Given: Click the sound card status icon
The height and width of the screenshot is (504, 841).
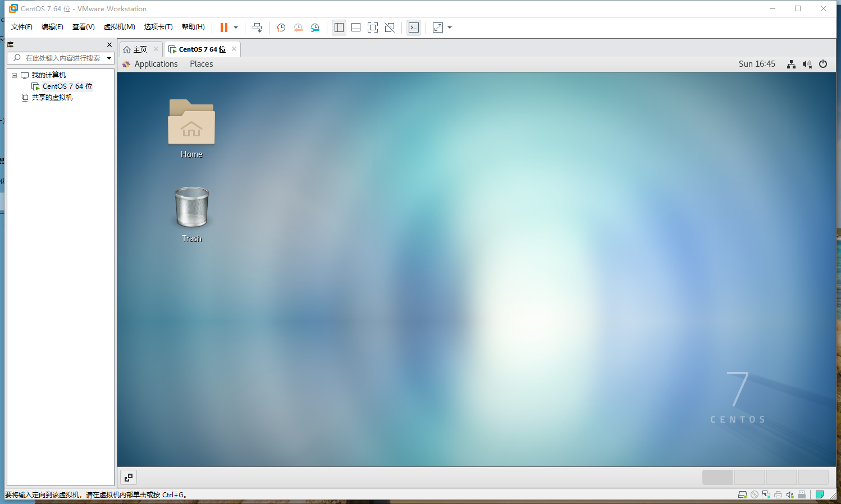Looking at the screenshot, I should [x=790, y=494].
